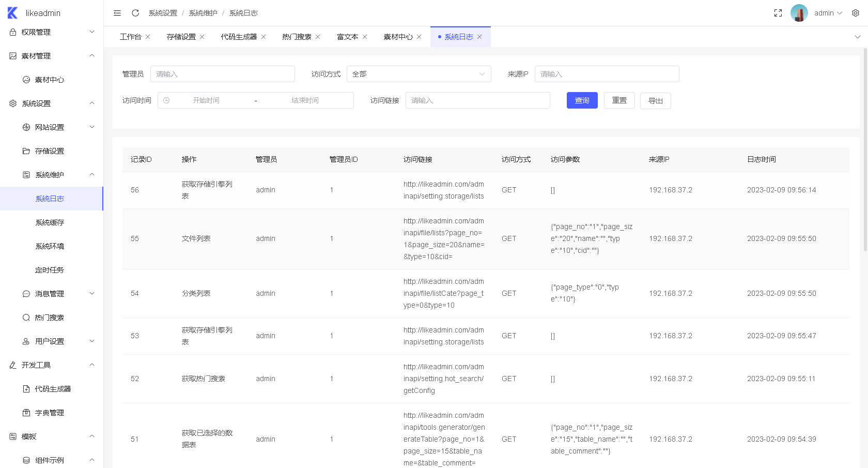The height and width of the screenshot is (468, 868).
Task: Close the 富文本 tab
Action: pyautogui.click(x=365, y=37)
